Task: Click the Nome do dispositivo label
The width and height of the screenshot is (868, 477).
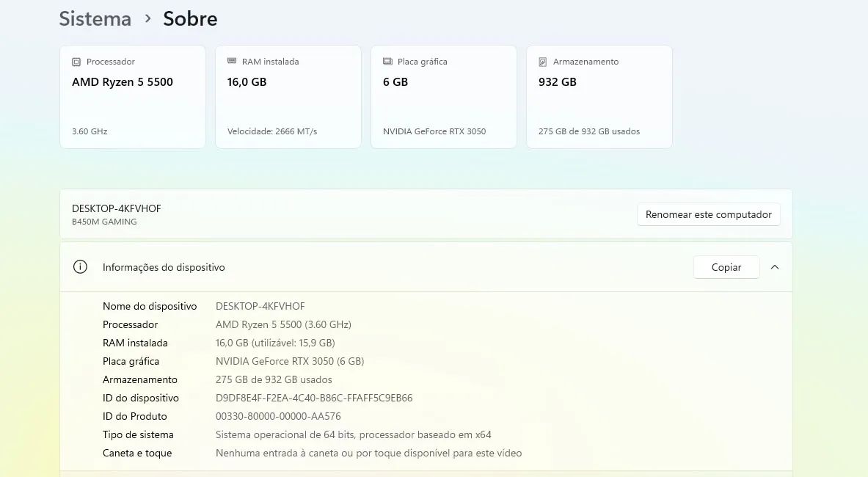Action: point(150,307)
